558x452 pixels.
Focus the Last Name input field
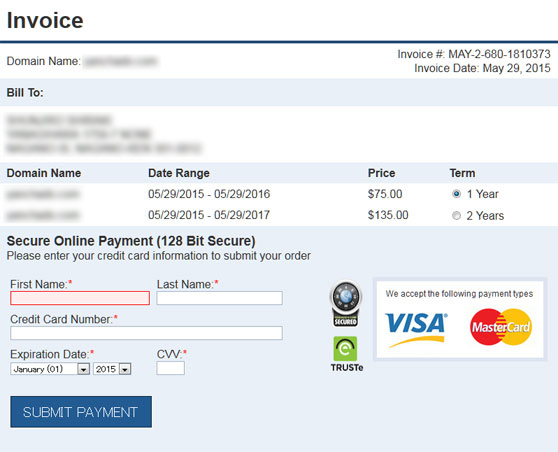[220, 298]
